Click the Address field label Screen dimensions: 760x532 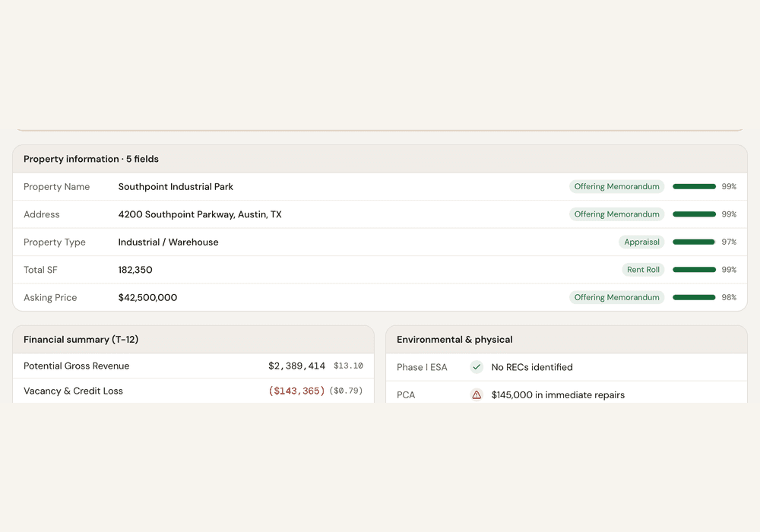(42, 214)
